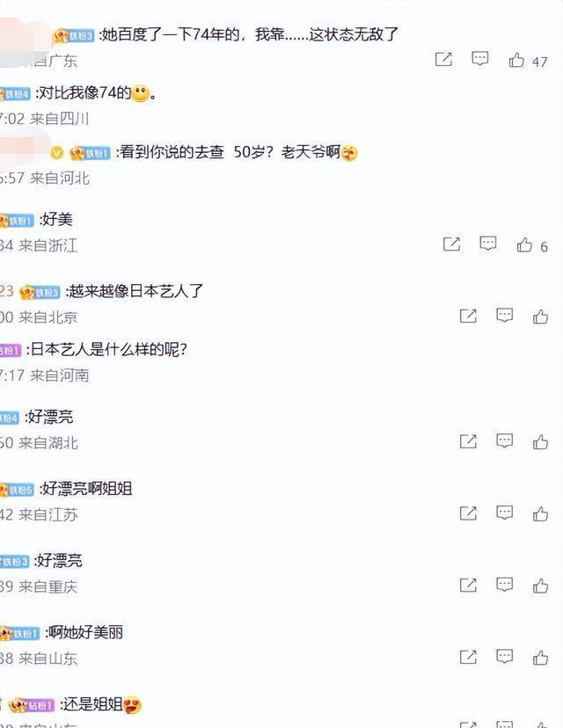Like the 好漂亮 comment from 湖北

541,441
